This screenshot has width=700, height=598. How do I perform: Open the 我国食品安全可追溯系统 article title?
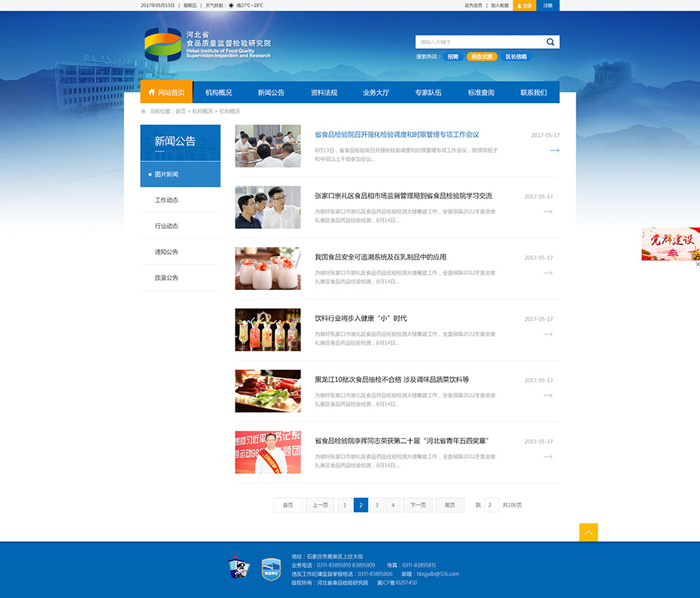tap(380, 258)
